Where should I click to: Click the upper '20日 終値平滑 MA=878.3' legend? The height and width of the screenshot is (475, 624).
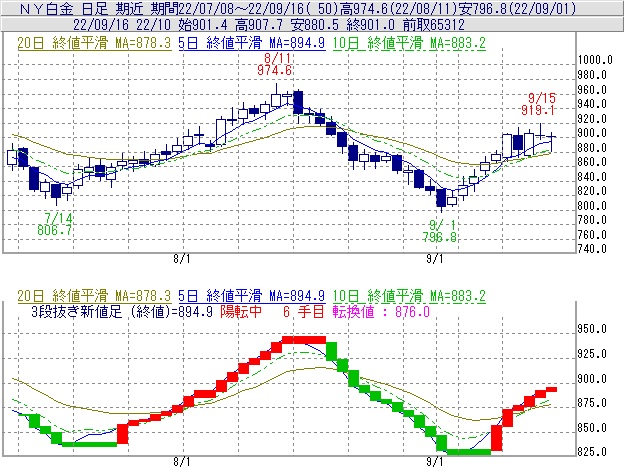(94, 43)
